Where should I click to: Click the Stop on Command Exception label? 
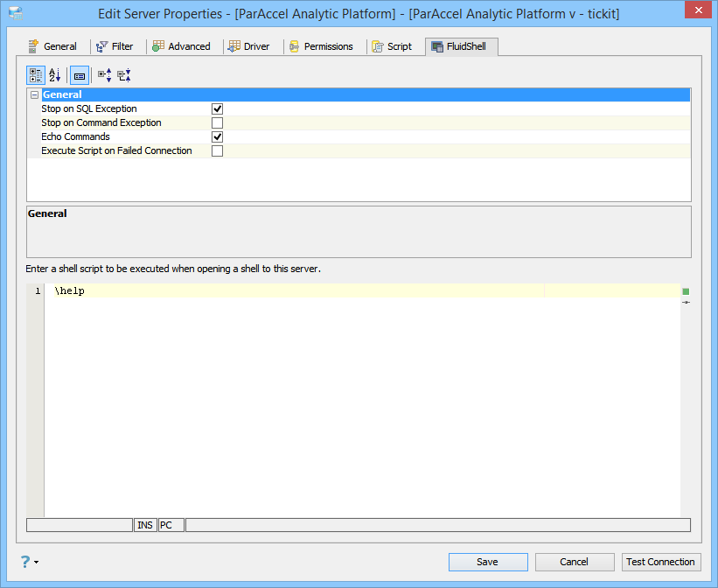pyautogui.click(x=101, y=122)
